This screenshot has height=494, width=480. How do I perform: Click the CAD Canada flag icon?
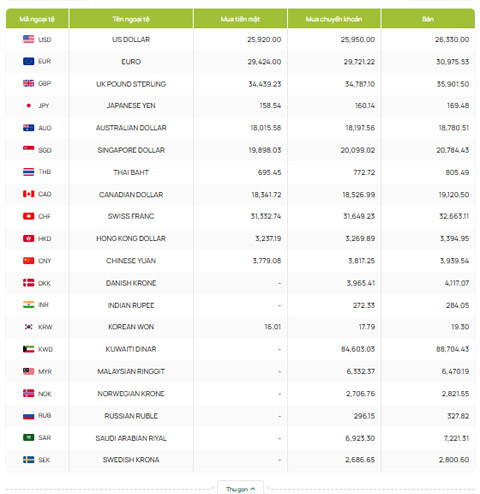tap(28, 194)
